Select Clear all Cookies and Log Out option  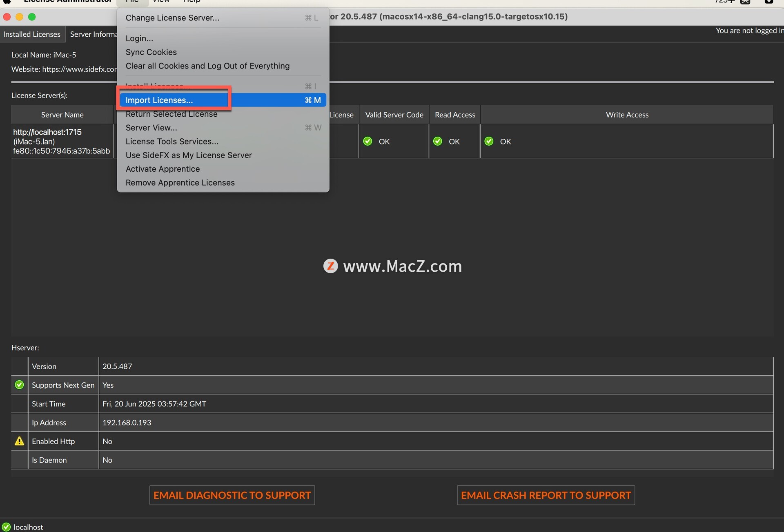[x=207, y=66]
